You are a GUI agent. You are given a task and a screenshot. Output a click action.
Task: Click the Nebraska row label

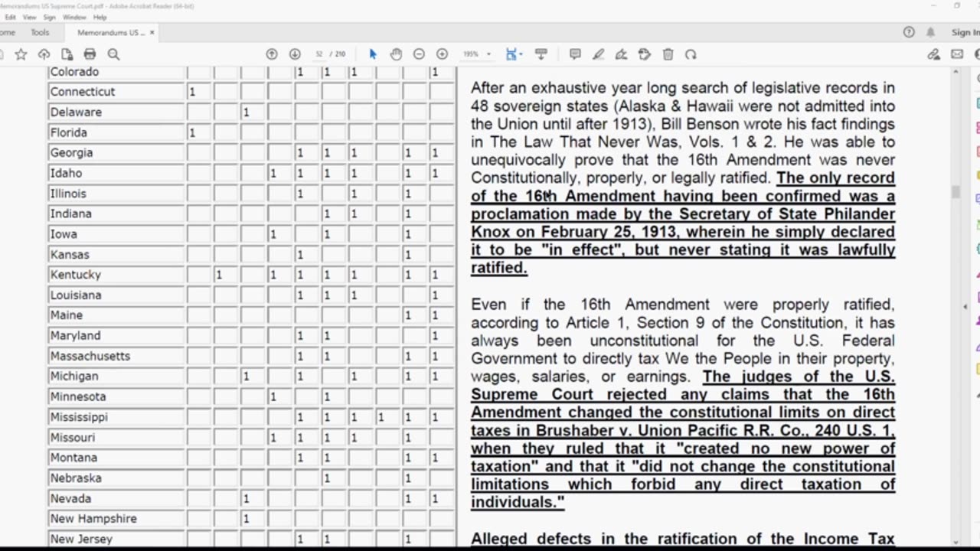[x=76, y=478]
